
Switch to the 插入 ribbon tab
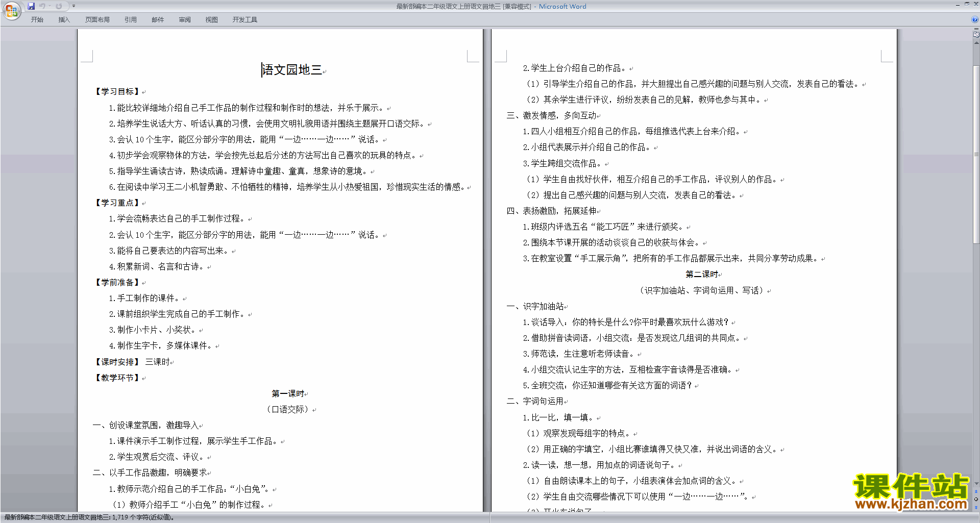tap(64, 20)
